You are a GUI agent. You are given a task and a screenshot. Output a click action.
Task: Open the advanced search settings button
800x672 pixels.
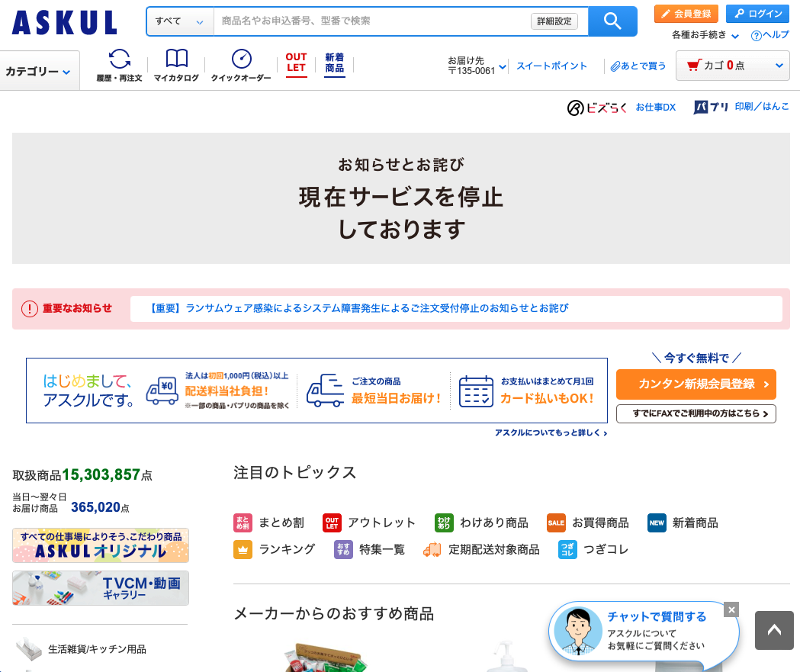click(554, 21)
